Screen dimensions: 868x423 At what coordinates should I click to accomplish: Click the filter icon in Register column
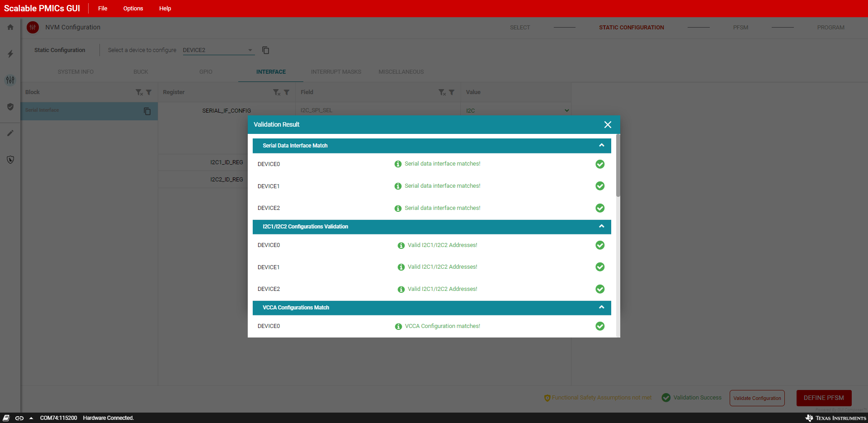(x=287, y=92)
